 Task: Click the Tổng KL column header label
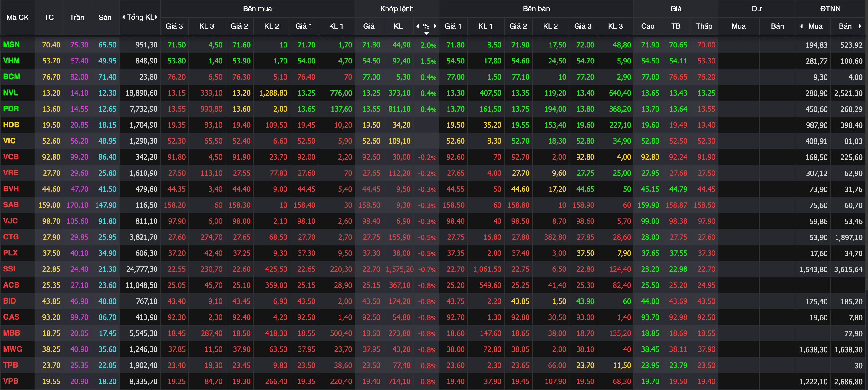point(140,17)
